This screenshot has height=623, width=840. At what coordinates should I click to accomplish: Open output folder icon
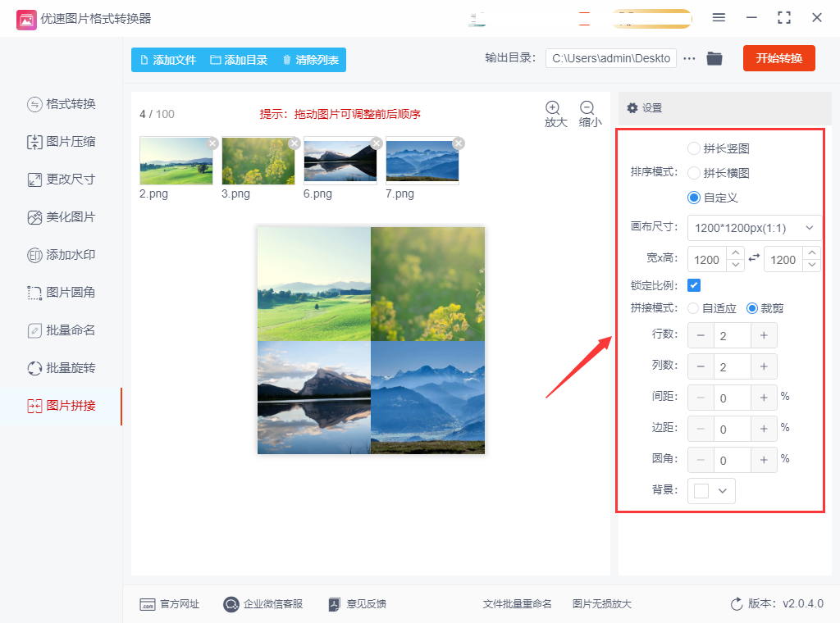point(714,58)
